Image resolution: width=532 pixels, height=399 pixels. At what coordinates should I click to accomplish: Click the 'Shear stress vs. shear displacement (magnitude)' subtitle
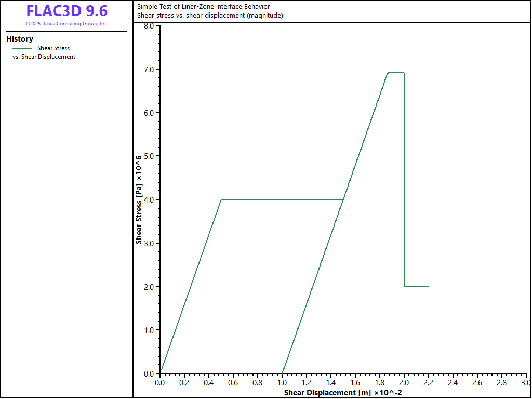pyautogui.click(x=210, y=15)
